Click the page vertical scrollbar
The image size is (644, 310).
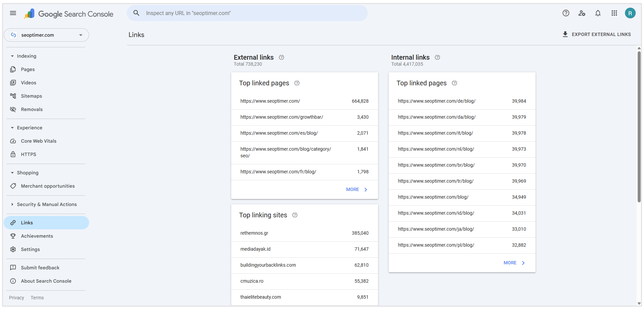[x=639, y=127]
